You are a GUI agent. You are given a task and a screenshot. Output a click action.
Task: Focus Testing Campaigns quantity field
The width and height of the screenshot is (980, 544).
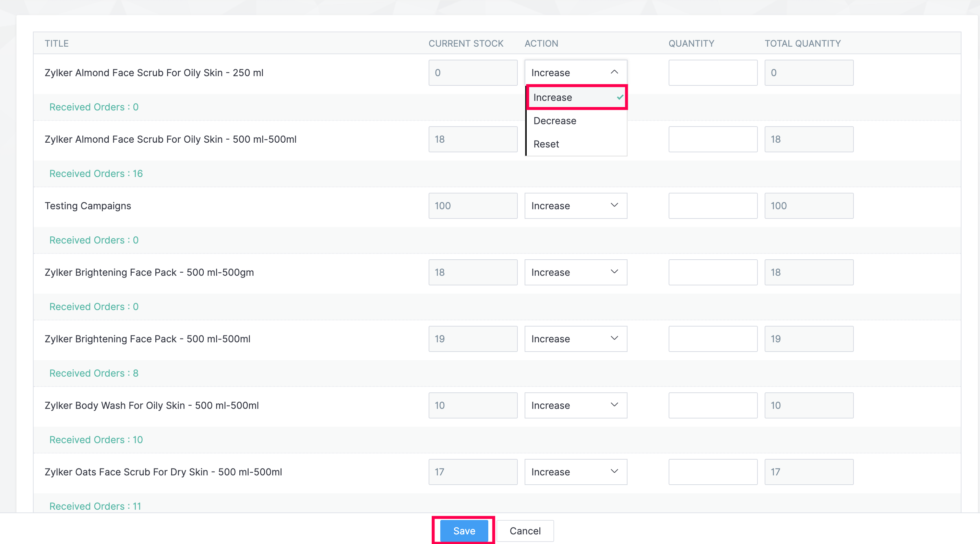713,206
